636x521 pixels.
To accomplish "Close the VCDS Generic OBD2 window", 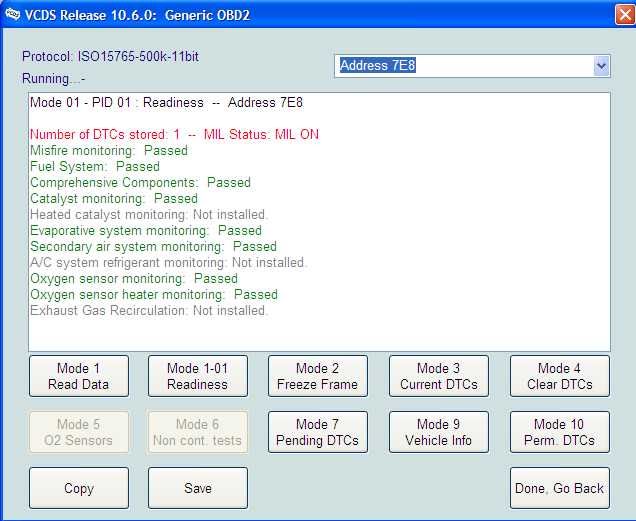I will click(621, 13).
